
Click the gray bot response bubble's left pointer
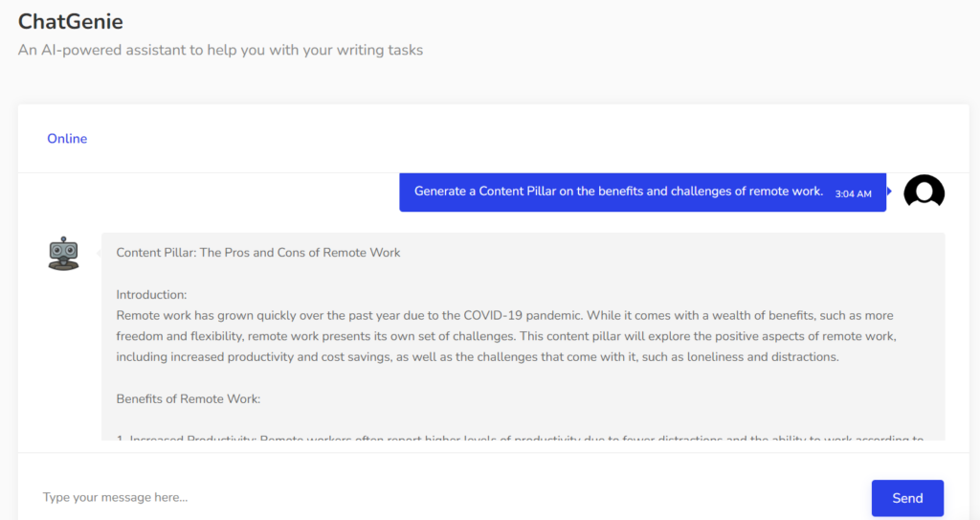coord(99,253)
